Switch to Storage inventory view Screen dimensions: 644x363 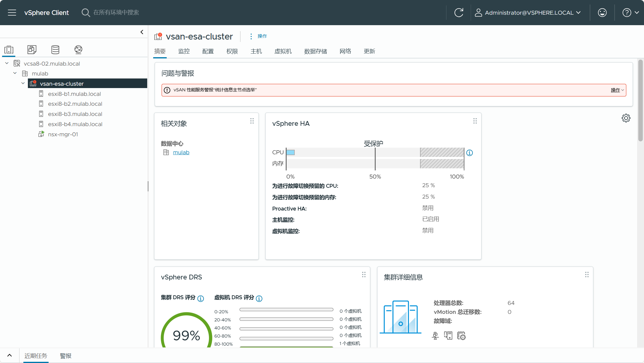[x=55, y=50]
